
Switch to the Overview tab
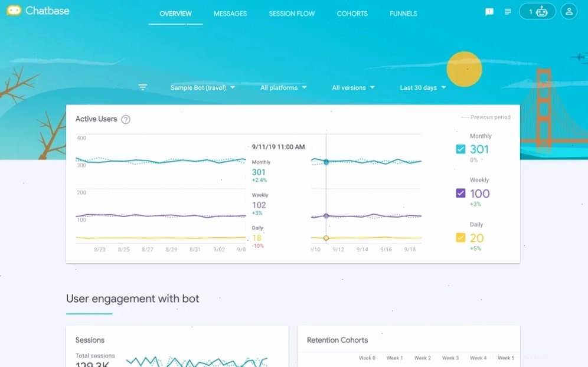click(x=175, y=14)
